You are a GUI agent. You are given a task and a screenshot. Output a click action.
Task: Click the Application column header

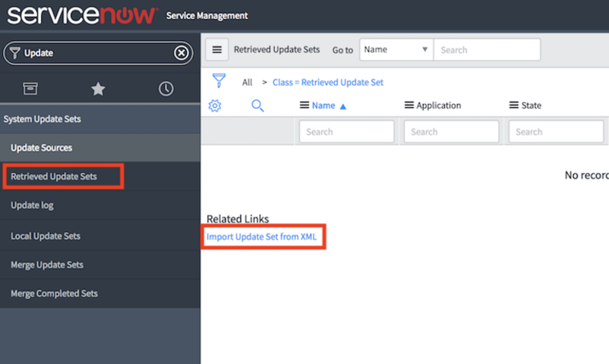(x=438, y=105)
